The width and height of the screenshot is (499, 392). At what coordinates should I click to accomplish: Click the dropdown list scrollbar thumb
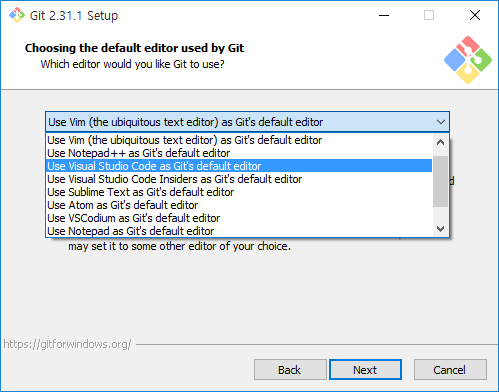[440, 181]
